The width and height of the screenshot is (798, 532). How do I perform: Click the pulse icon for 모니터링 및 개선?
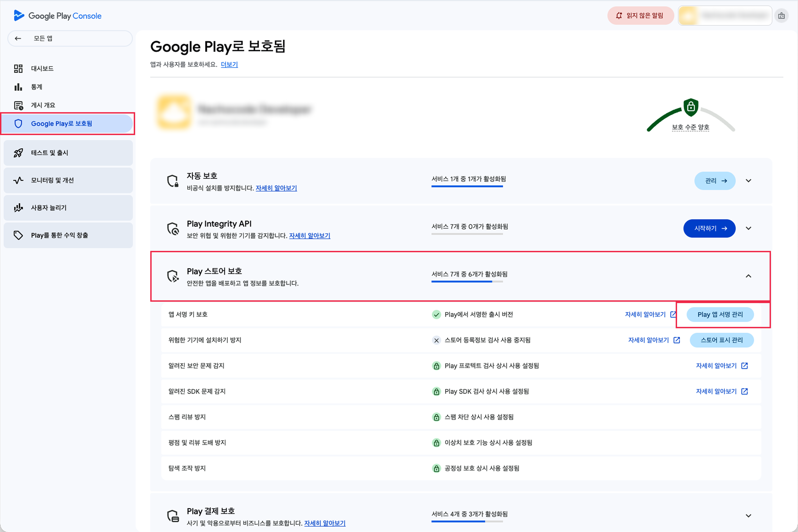18,180
